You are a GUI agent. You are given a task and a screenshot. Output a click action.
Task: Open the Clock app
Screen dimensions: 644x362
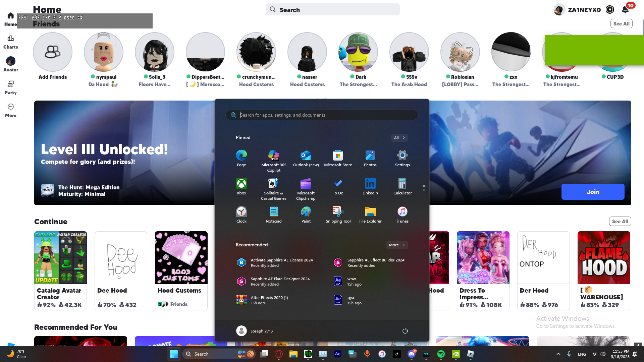click(241, 215)
